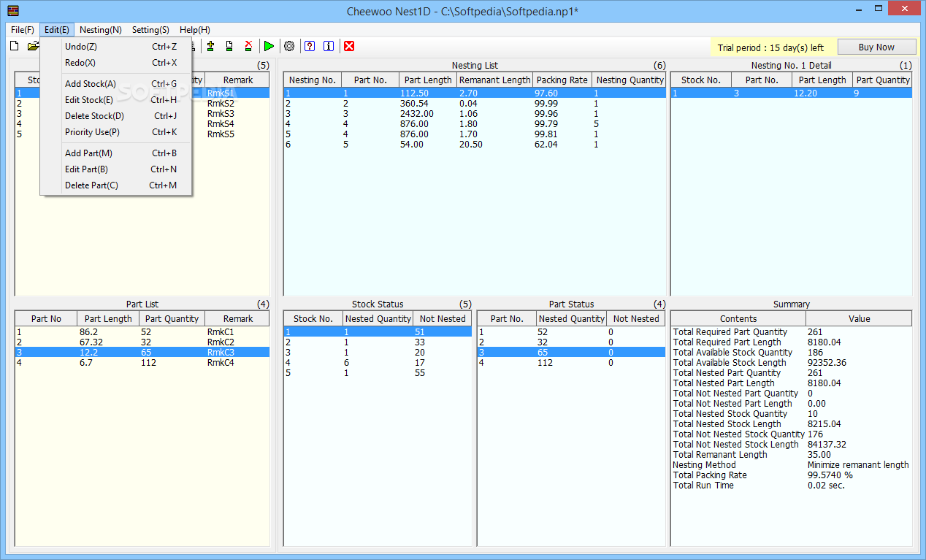Click the red X delete toolbar icon
The image size is (926, 560).
pyautogui.click(x=248, y=47)
